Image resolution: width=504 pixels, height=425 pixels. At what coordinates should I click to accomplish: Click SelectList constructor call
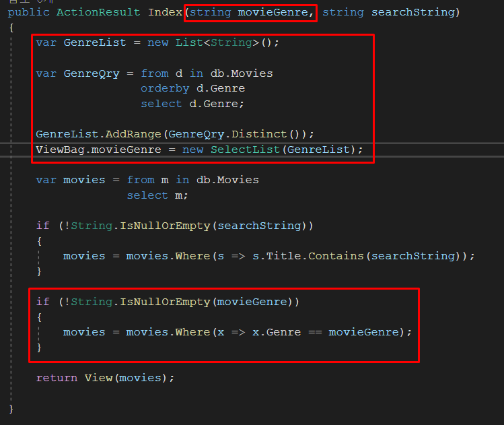(x=245, y=150)
